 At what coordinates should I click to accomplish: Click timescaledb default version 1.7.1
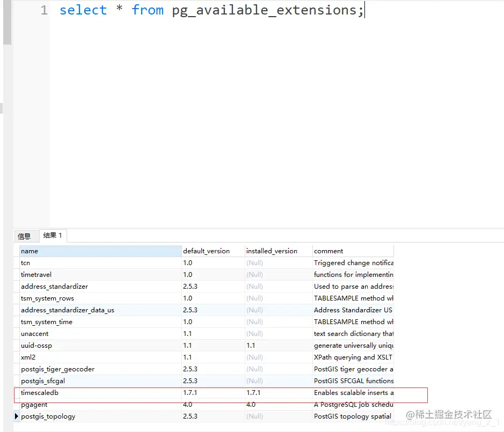(213, 393)
